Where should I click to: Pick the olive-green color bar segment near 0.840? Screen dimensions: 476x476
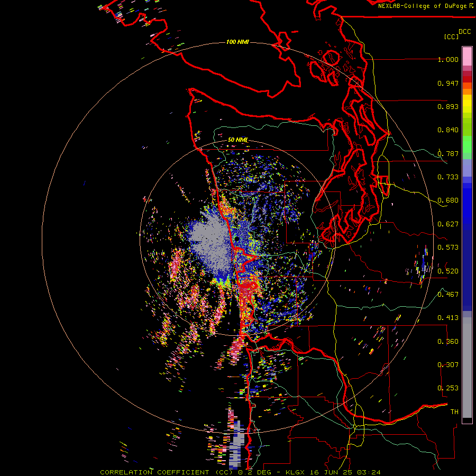coord(467,127)
